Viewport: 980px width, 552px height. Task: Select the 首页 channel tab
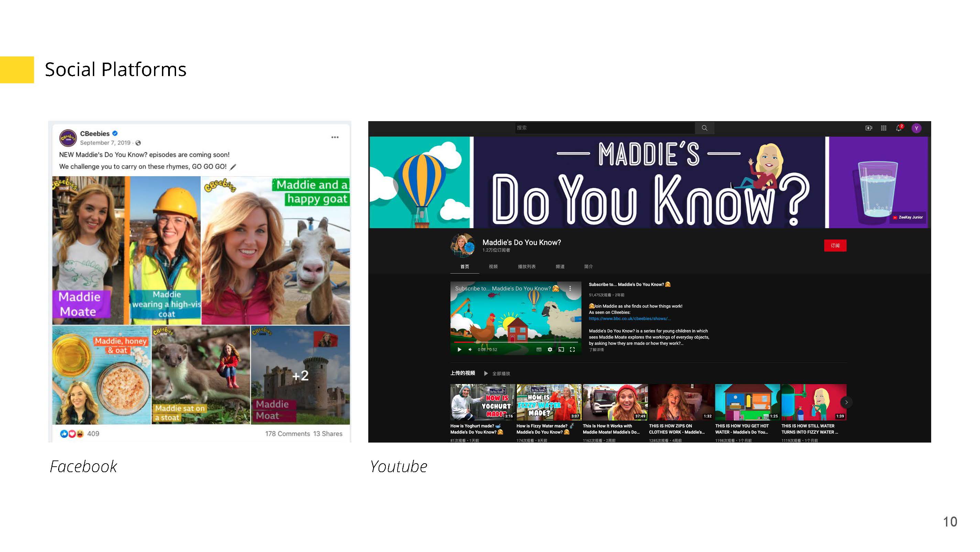coord(465,266)
